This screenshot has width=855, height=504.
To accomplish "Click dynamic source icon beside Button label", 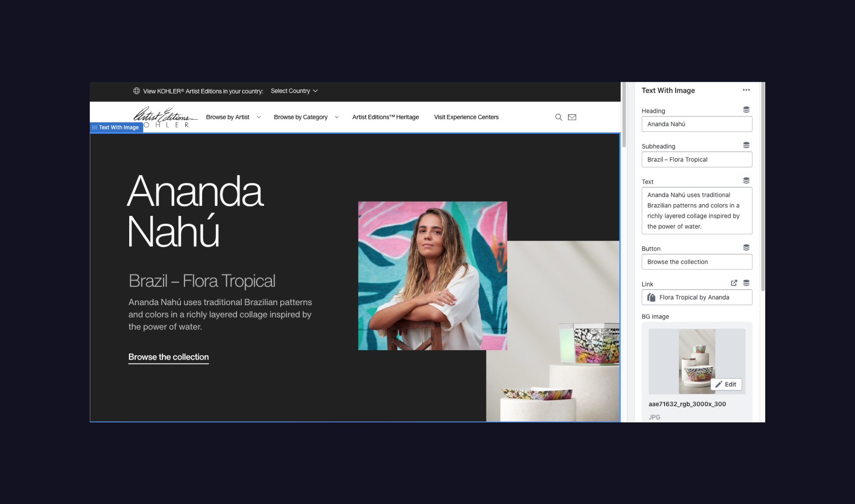I will pos(746,248).
